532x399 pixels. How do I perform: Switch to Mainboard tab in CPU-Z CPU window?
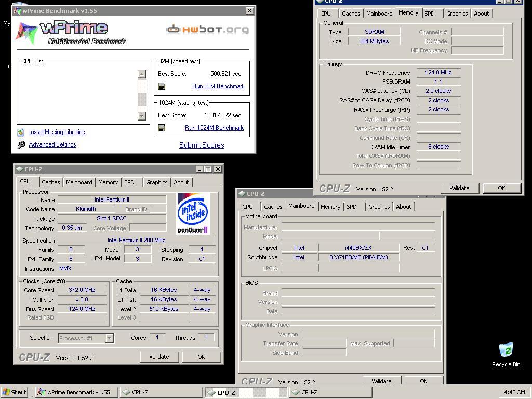click(x=79, y=182)
